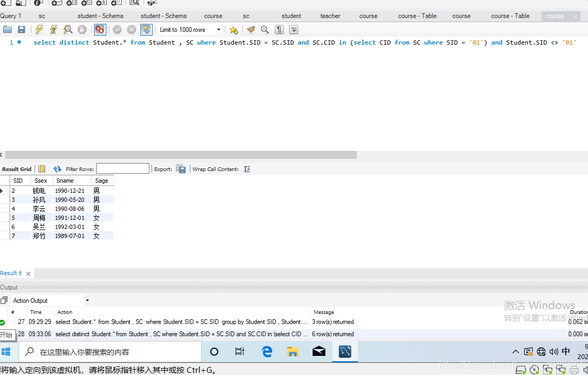Open the Windows Start menu
This screenshot has width=588, height=375.
click(x=6, y=352)
